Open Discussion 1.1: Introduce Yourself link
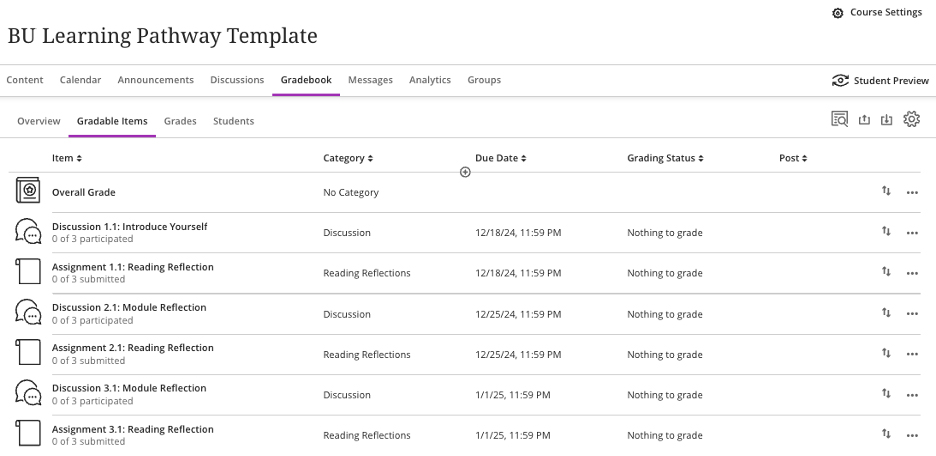The image size is (936, 456). click(130, 227)
